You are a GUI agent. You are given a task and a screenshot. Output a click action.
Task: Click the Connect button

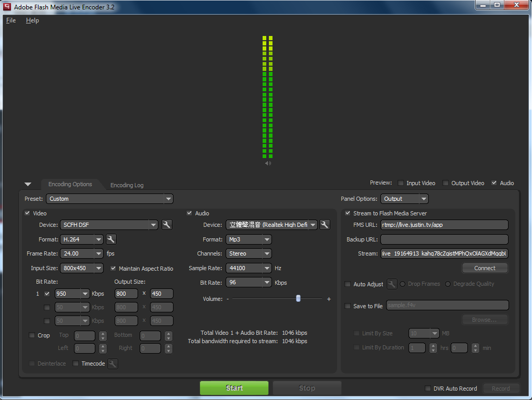point(485,268)
